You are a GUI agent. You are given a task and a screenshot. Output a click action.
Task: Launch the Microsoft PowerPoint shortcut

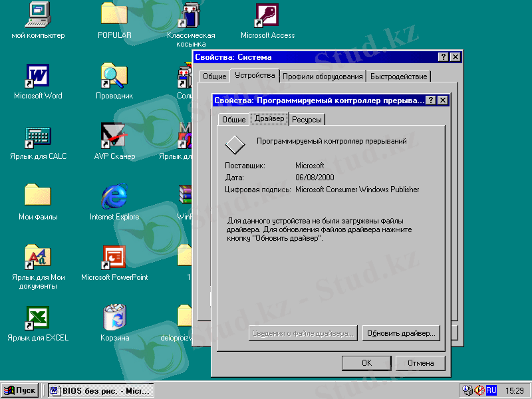[x=114, y=257]
